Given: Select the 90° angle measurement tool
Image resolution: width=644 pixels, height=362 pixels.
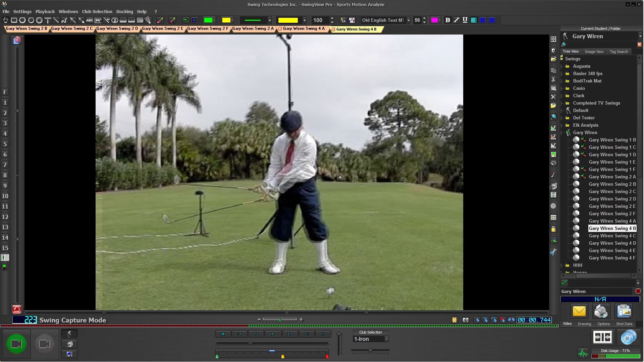Looking at the screenshot, I should coord(98,20).
